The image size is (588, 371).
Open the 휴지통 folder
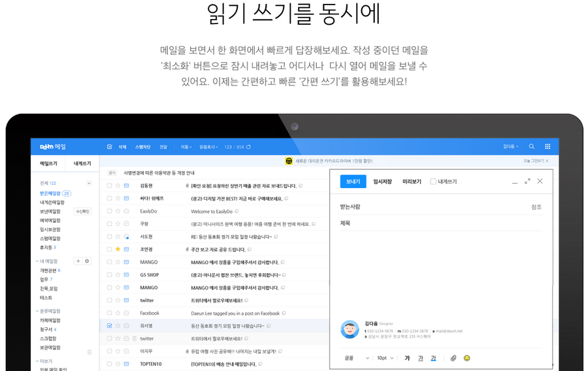pos(46,248)
